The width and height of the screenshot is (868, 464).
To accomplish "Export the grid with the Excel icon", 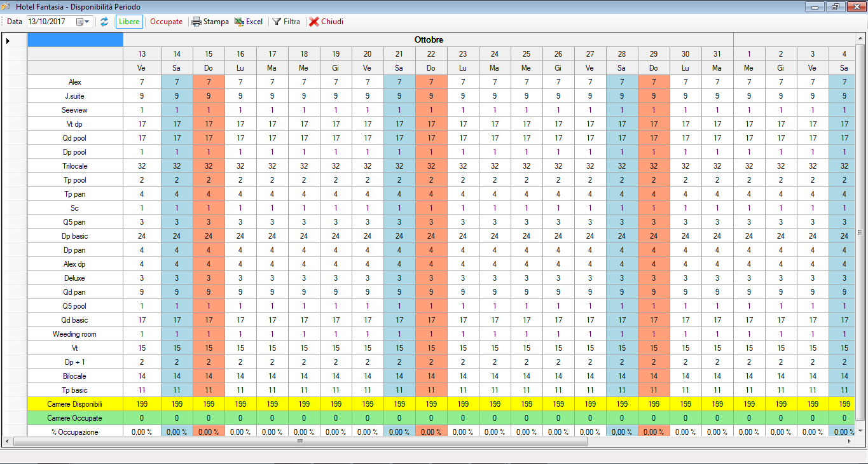I will (239, 22).
